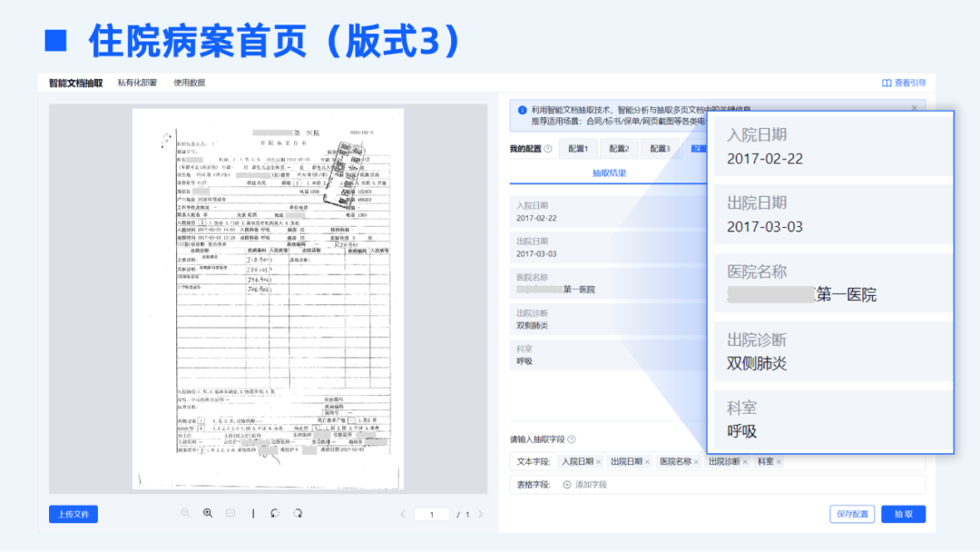
Task: Select the 抽取结果 tab
Action: click(610, 173)
